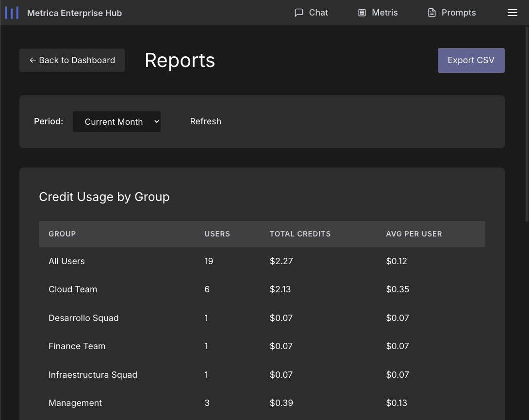Open the hamburger menu
This screenshot has height=420, width=529.
512,13
